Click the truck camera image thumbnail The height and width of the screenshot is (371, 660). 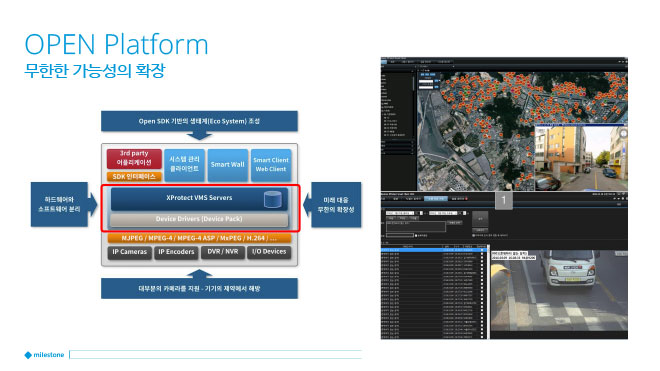pyautogui.click(x=559, y=294)
